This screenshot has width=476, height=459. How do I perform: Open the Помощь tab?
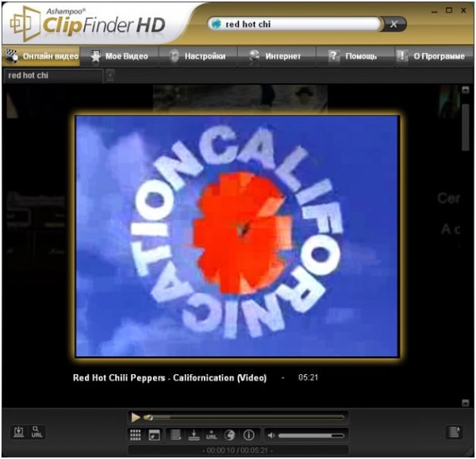tap(355, 56)
